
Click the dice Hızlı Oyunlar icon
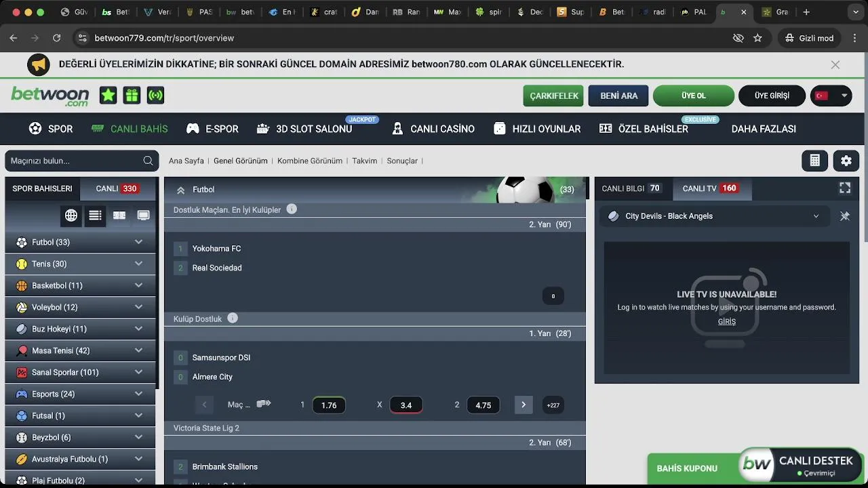(x=500, y=129)
